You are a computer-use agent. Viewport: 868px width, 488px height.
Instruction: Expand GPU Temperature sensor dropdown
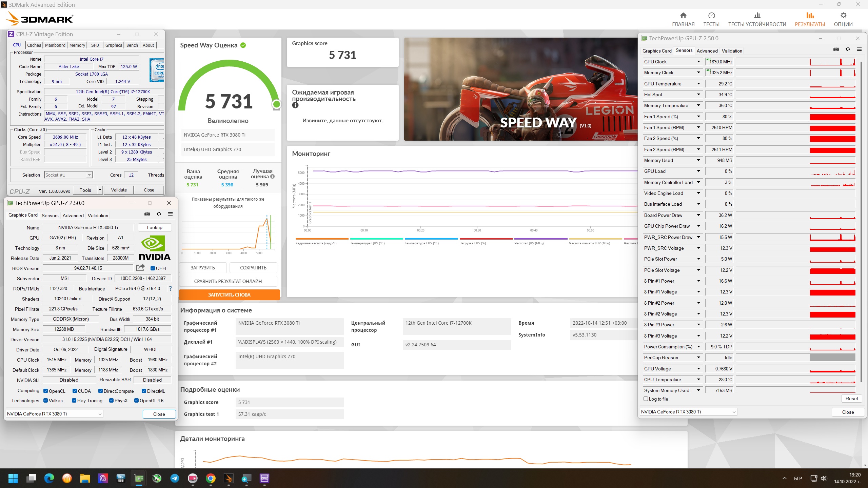point(698,83)
